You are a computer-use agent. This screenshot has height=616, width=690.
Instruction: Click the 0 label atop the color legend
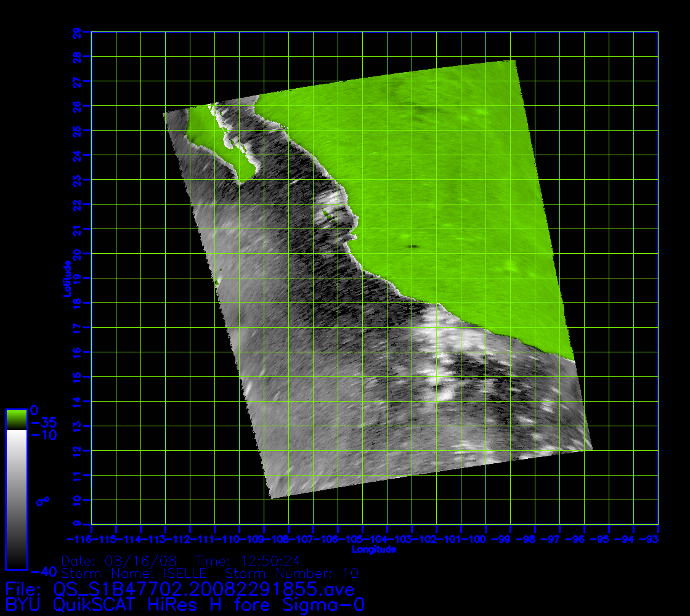[x=34, y=410]
